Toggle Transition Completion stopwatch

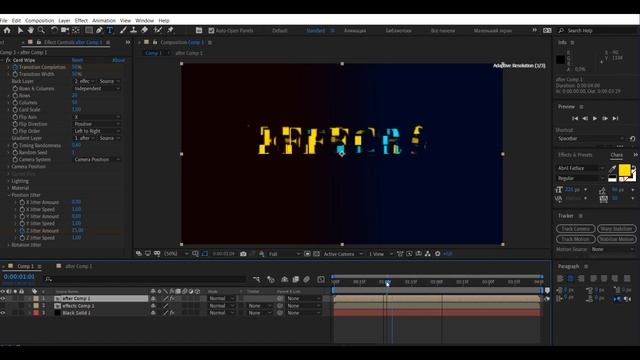click(x=15, y=67)
